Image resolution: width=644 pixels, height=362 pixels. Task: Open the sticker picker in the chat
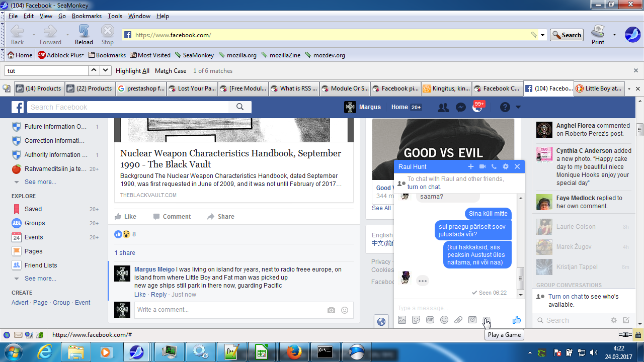(x=416, y=320)
